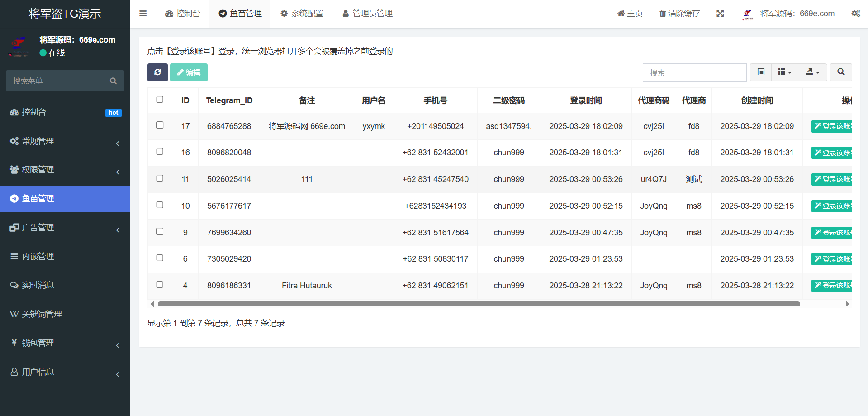Click the hamburger sidebar toggle icon
This screenshot has width=868, height=416.
point(143,14)
